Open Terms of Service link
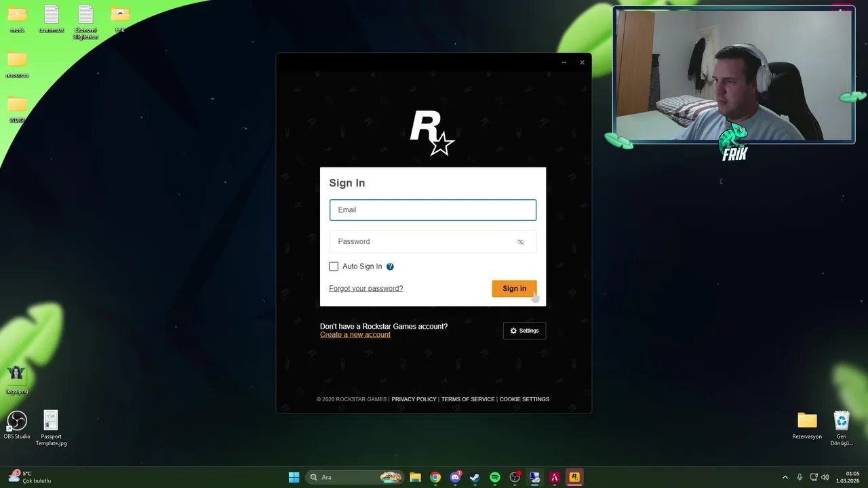The height and width of the screenshot is (488, 868). click(x=468, y=399)
